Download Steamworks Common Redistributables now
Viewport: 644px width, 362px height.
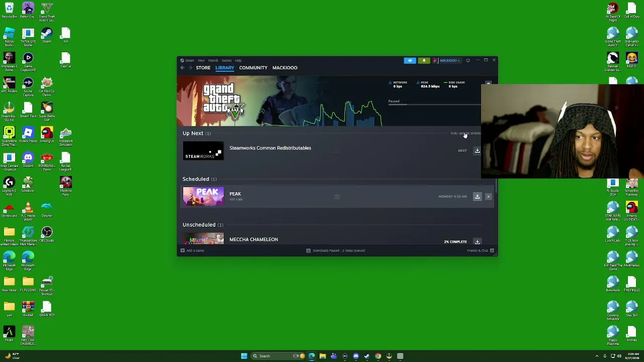point(477,150)
